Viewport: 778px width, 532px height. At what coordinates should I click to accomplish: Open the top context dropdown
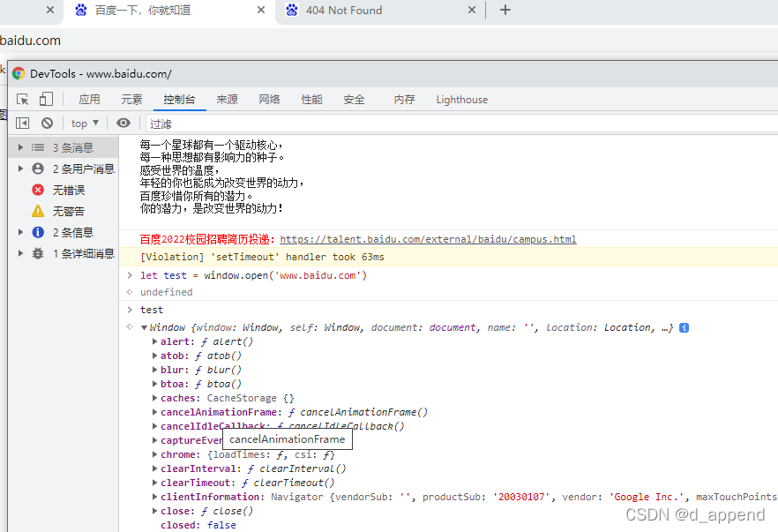tap(85, 124)
